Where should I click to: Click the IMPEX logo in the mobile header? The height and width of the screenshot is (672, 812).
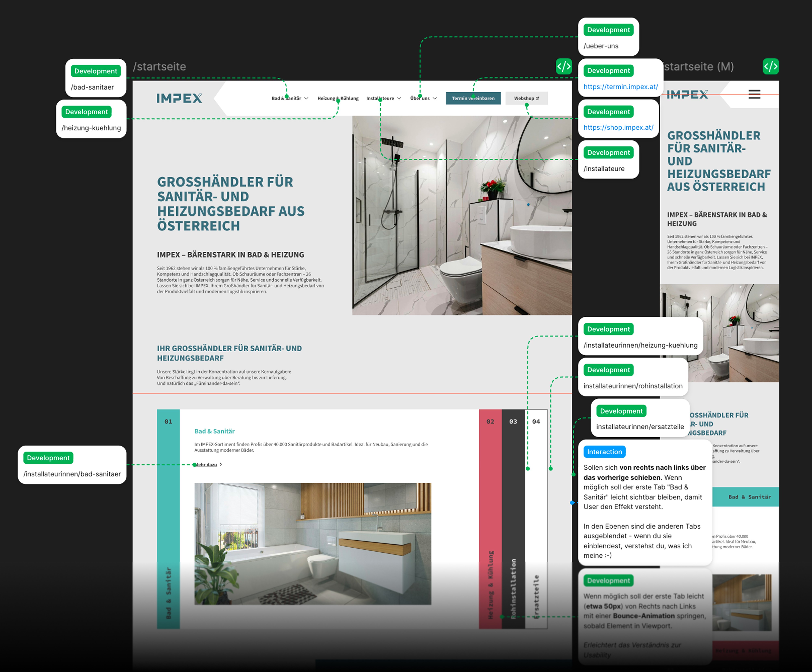(687, 95)
